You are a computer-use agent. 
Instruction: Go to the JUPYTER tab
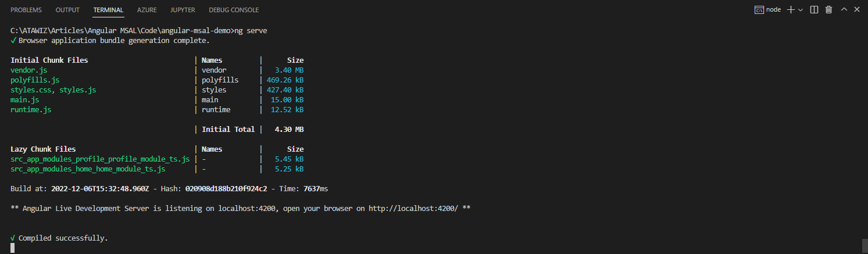[183, 10]
